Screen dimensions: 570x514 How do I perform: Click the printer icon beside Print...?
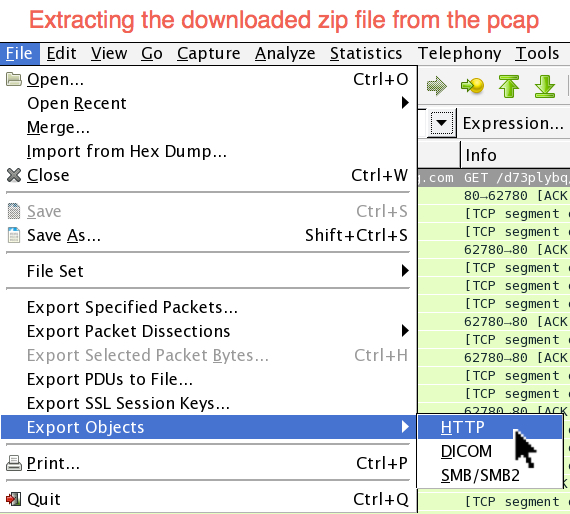14,463
